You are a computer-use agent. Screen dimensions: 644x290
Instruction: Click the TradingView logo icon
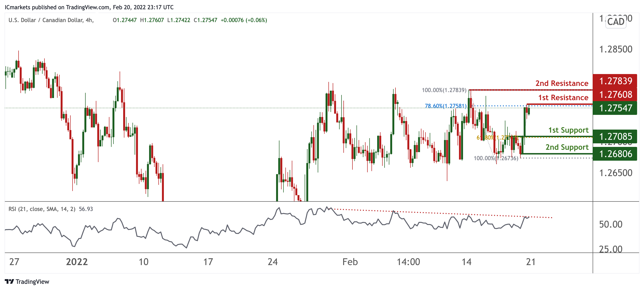pos(9,281)
